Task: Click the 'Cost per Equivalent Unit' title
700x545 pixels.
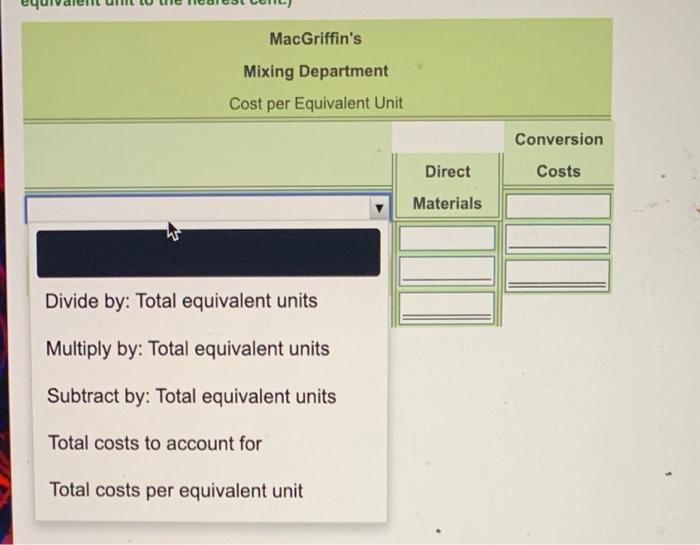Action: [316, 103]
